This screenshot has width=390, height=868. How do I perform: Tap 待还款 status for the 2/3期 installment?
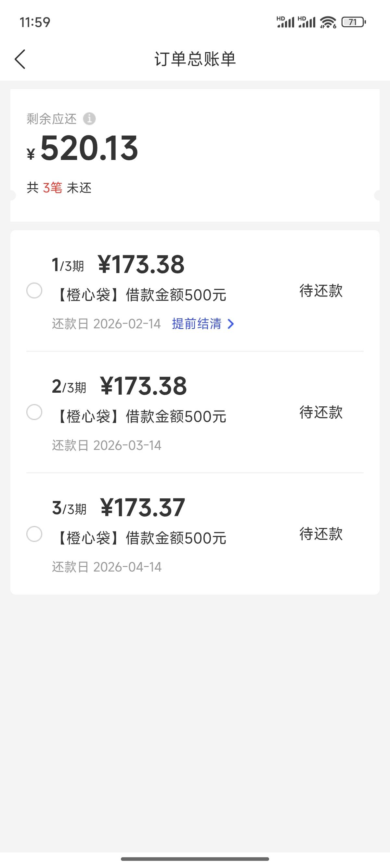pyautogui.click(x=321, y=412)
